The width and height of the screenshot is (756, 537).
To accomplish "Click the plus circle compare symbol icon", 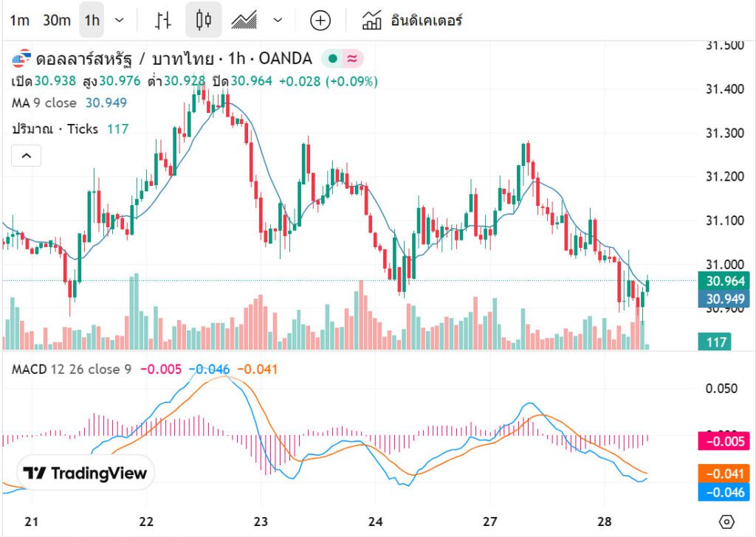I will [x=320, y=20].
